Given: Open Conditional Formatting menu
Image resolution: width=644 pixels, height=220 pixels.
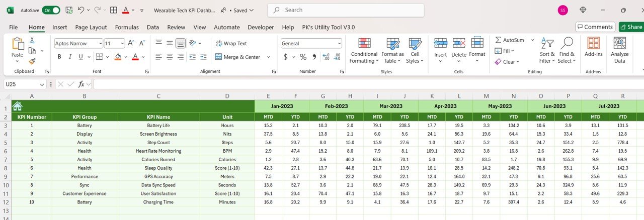Looking at the screenshot, I should [x=364, y=50].
